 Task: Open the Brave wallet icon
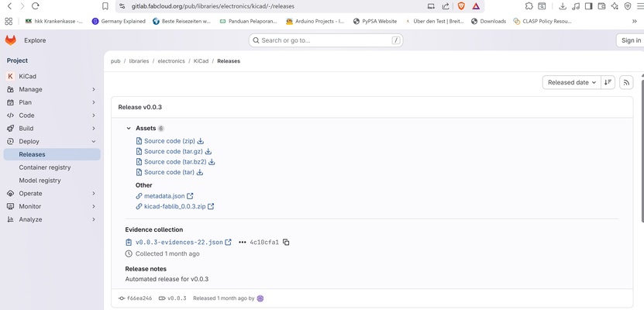pos(601,6)
